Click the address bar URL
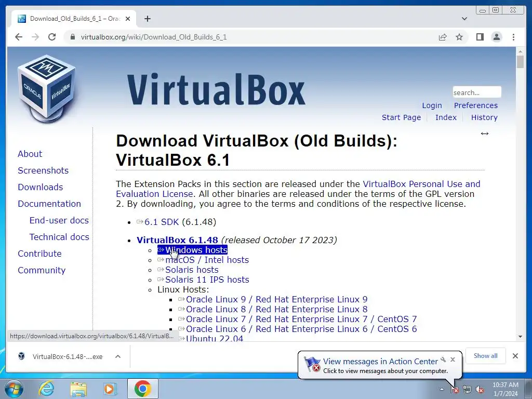Image resolution: width=532 pixels, height=399 pixels. pyautogui.click(x=154, y=37)
